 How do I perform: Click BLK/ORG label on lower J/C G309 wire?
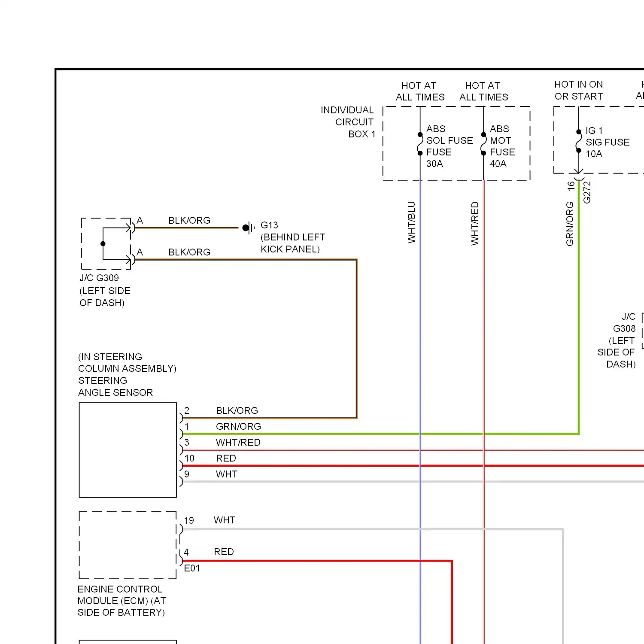189,252
